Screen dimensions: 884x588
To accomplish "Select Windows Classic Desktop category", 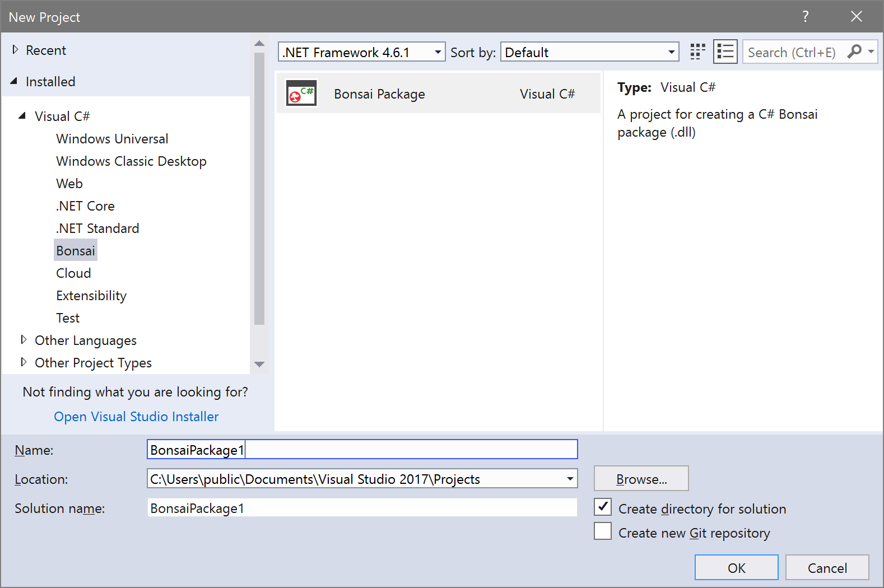I will coord(131,161).
